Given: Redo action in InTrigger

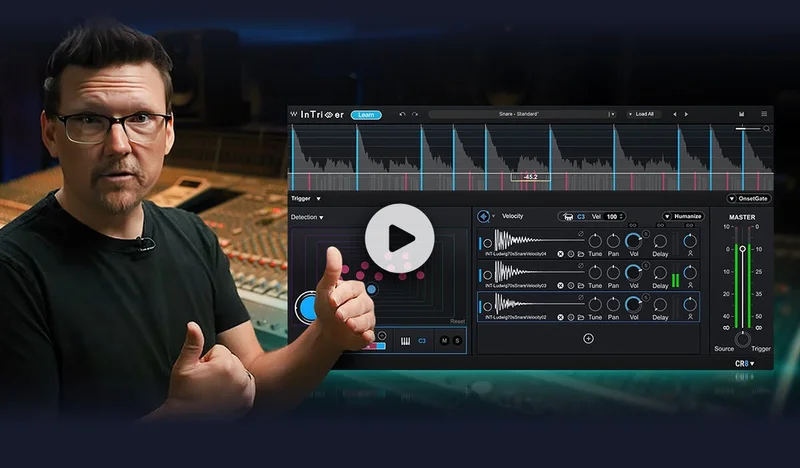Looking at the screenshot, I should (x=414, y=114).
